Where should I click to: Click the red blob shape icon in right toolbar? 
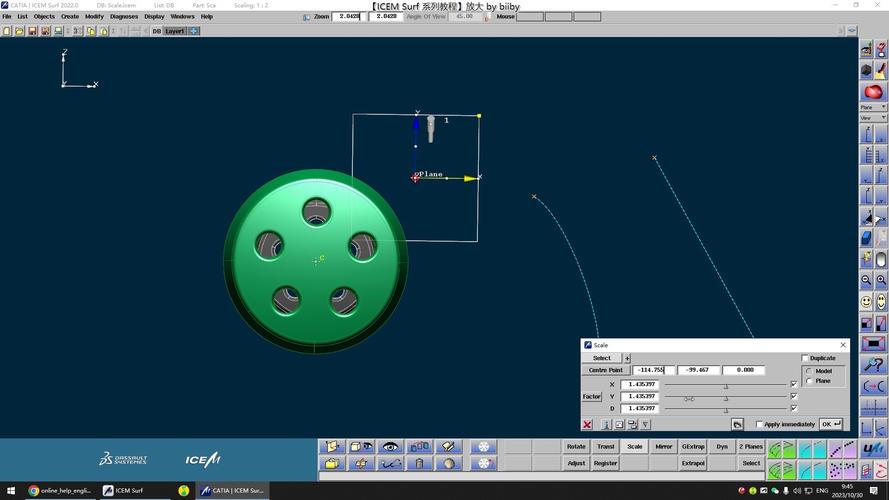pos(873,91)
